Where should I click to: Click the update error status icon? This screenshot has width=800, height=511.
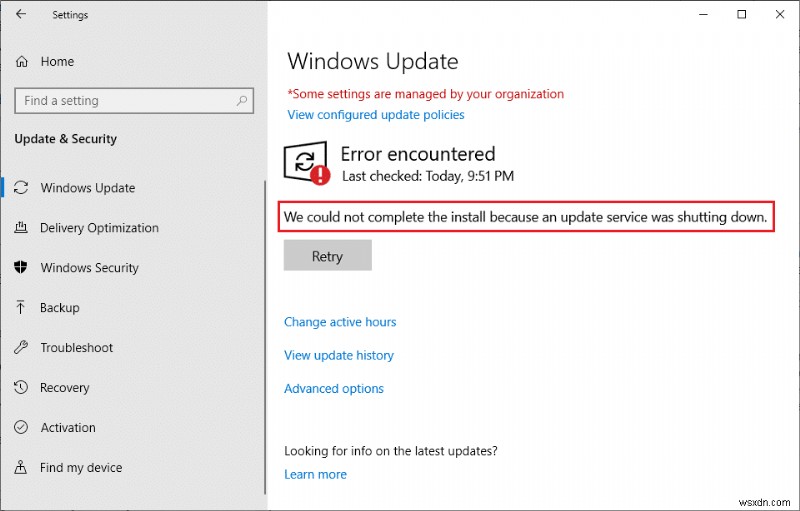(306, 164)
